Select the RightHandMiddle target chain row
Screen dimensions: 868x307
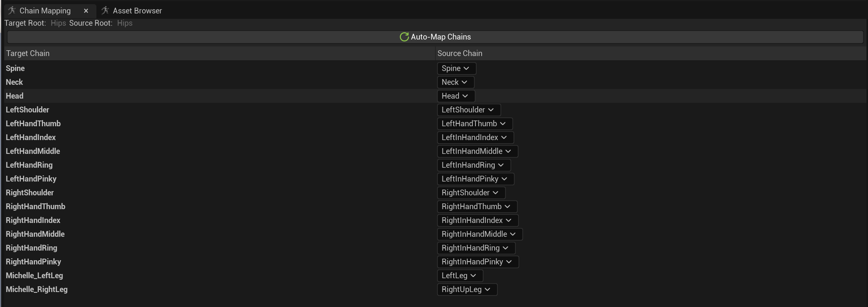point(435,234)
